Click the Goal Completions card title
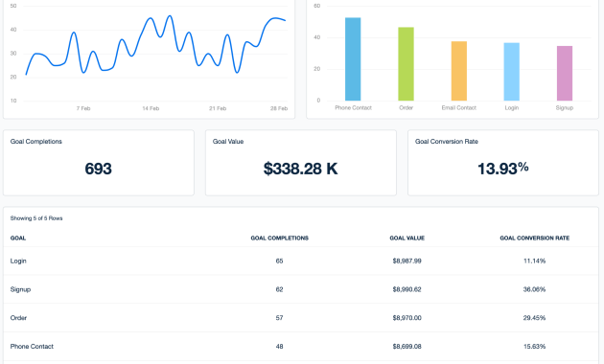The width and height of the screenshot is (604, 364). 35,142
